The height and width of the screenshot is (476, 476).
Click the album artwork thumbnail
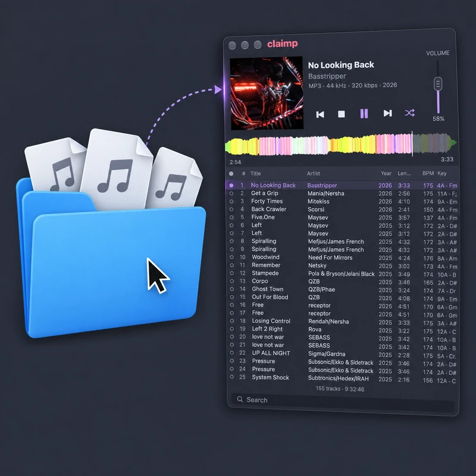tap(267, 93)
